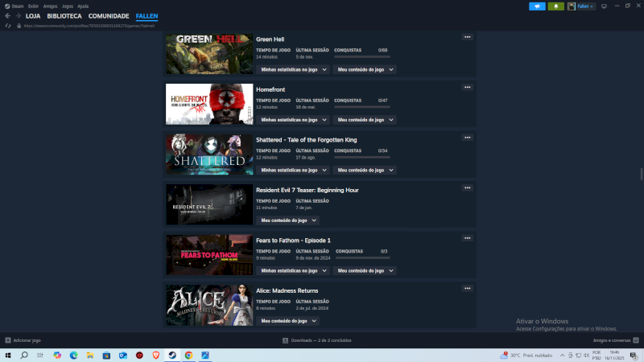Image resolution: width=644 pixels, height=362 pixels.
Task: Go back with the left arrow
Action: (x=7, y=16)
